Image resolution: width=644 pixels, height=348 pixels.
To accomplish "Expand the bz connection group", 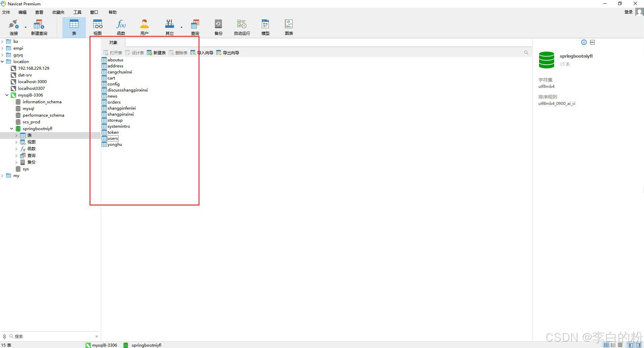I will (x=2, y=42).
